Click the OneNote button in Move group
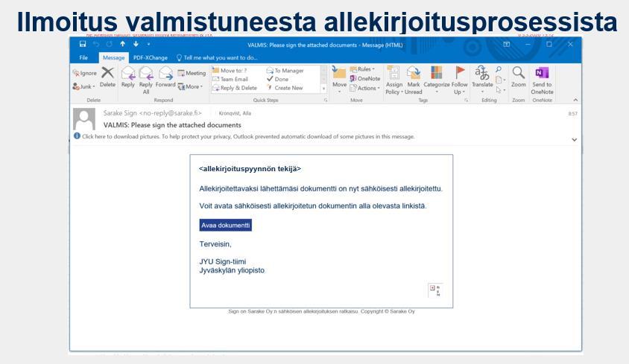629x364 pixels. (x=364, y=79)
